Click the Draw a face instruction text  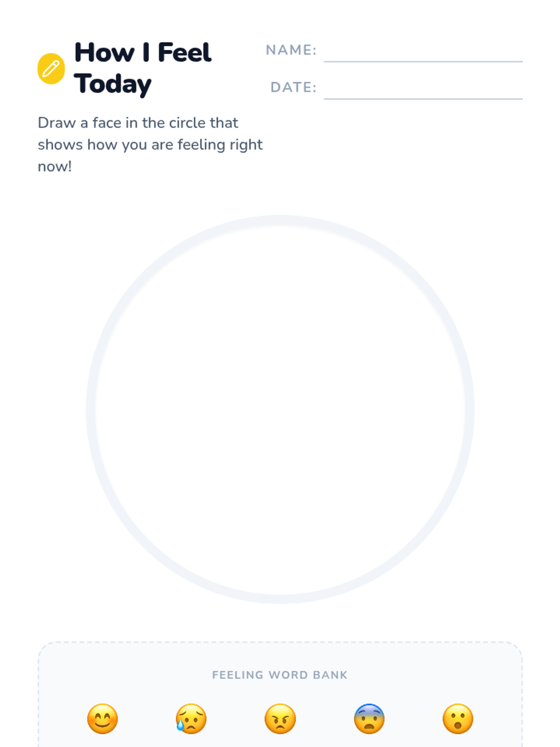click(x=150, y=144)
